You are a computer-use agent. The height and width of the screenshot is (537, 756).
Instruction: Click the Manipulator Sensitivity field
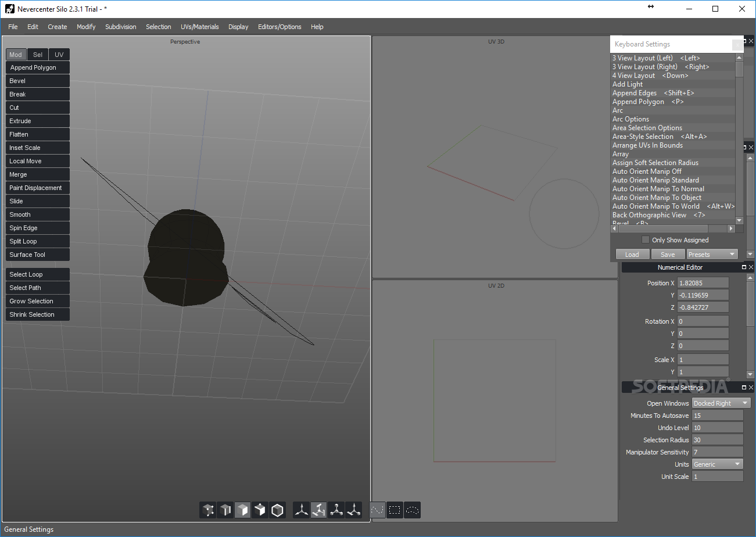[x=718, y=452]
